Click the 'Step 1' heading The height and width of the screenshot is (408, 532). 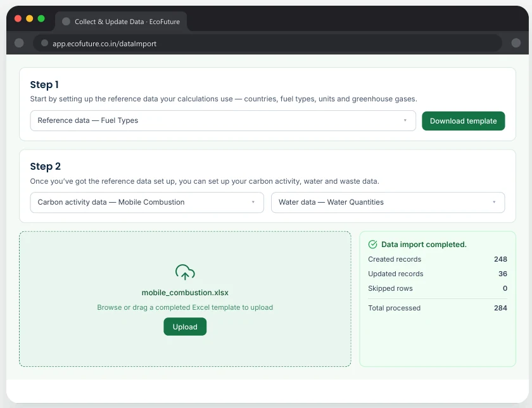[x=44, y=84]
